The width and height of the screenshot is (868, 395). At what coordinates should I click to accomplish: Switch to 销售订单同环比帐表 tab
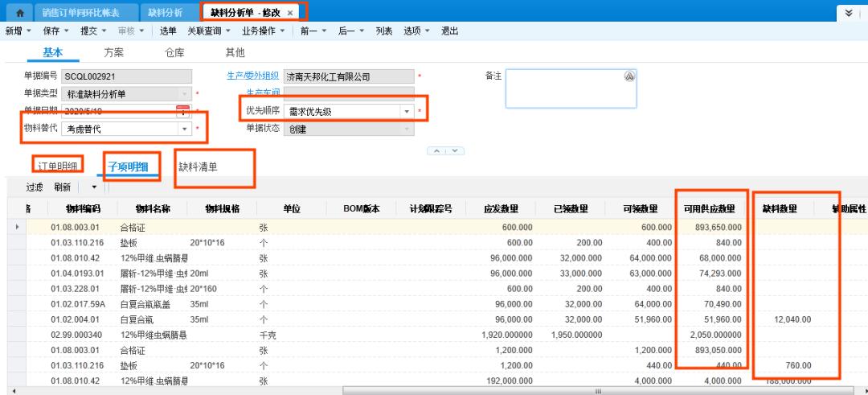81,12
